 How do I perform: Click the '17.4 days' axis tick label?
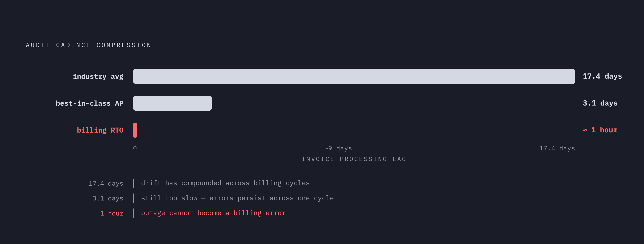pos(557,148)
